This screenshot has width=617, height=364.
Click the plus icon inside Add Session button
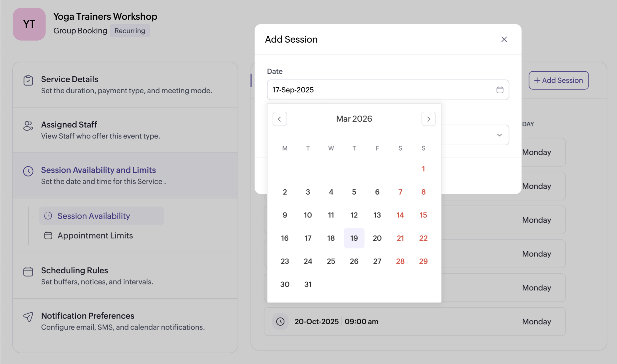click(537, 80)
